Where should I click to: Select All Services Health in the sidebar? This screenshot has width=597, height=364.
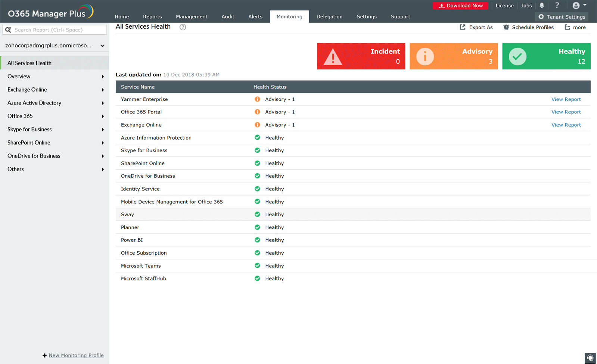tap(55, 63)
